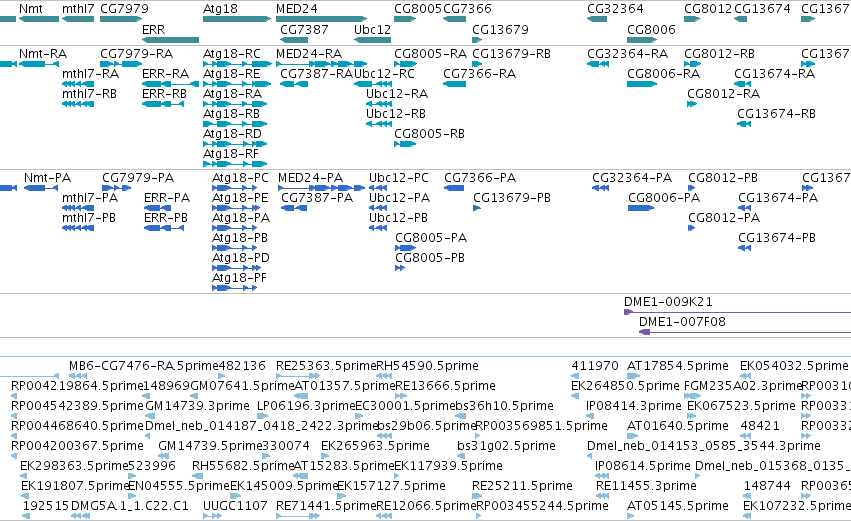851x521 pixels.
Task: Select the mthl7-PB protein label
Action: [89, 218]
